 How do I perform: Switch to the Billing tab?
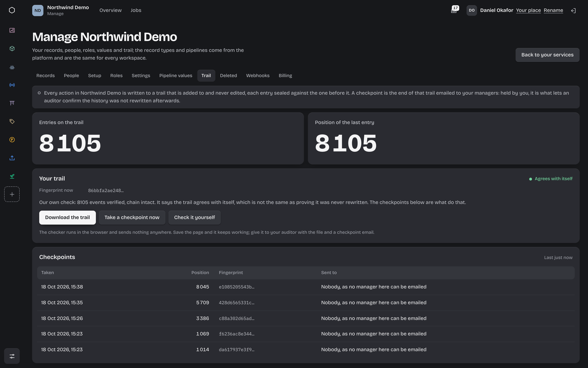pos(285,76)
